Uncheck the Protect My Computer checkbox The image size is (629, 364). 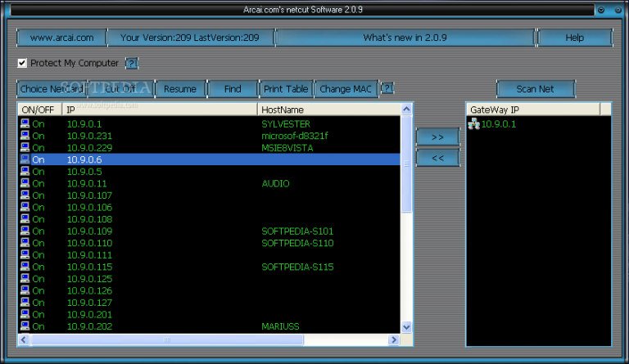[22, 63]
